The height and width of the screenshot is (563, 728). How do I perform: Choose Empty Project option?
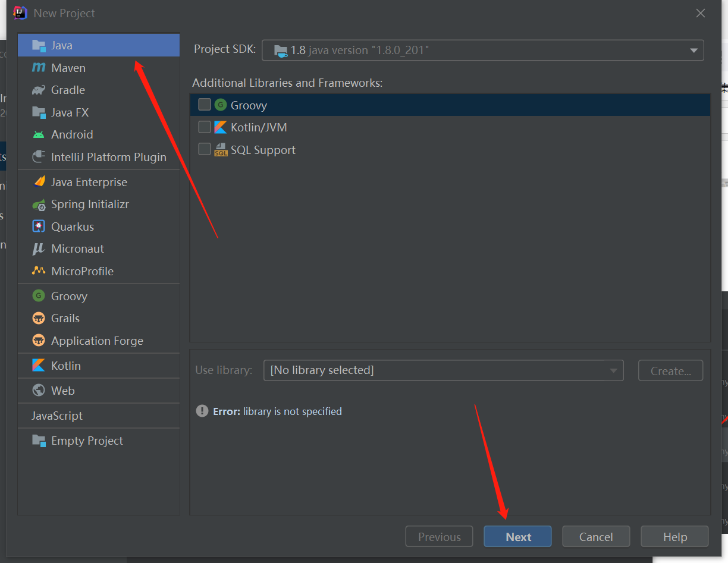99,441
